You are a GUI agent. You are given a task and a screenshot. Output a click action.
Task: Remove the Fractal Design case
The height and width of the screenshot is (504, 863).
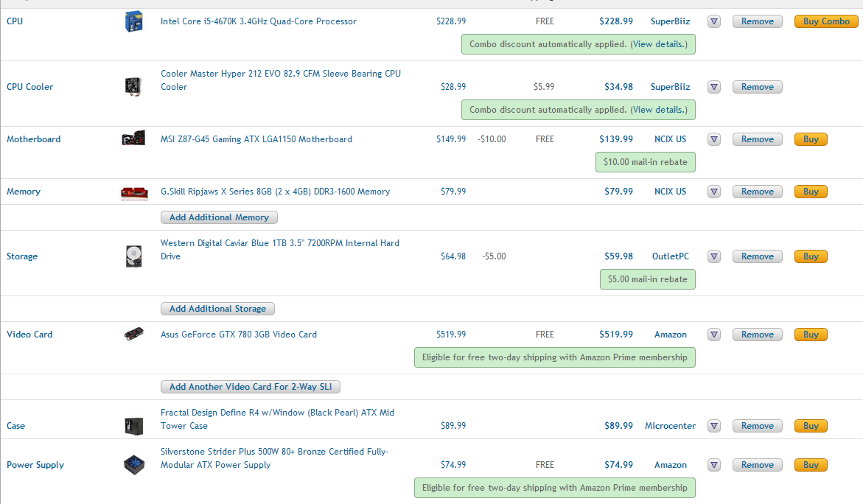pyautogui.click(x=758, y=426)
